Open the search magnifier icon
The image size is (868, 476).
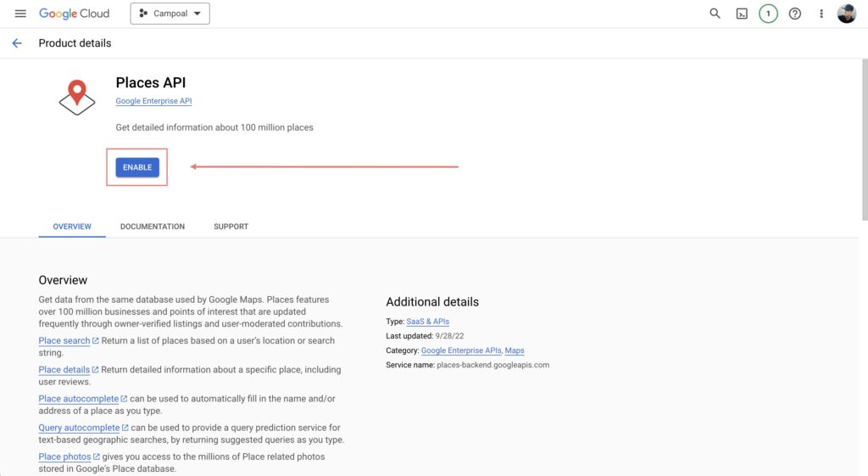(715, 14)
